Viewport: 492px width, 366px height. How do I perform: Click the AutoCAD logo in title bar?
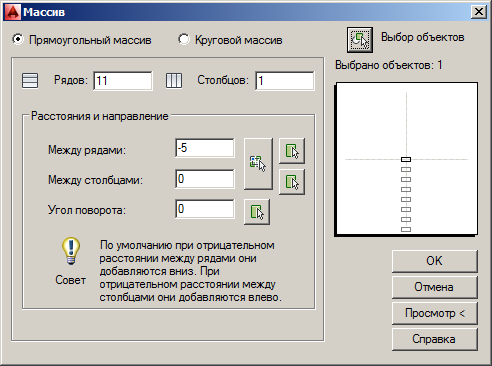(x=13, y=12)
